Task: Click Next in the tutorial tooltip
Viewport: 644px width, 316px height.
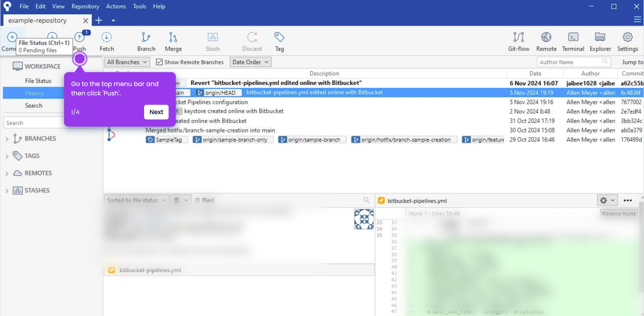Action: click(x=156, y=112)
